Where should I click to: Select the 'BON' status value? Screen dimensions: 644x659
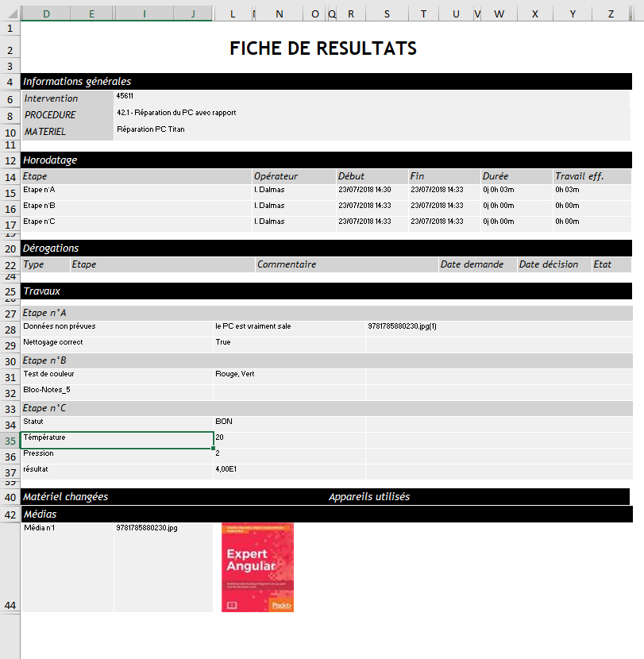pos(289,424)
